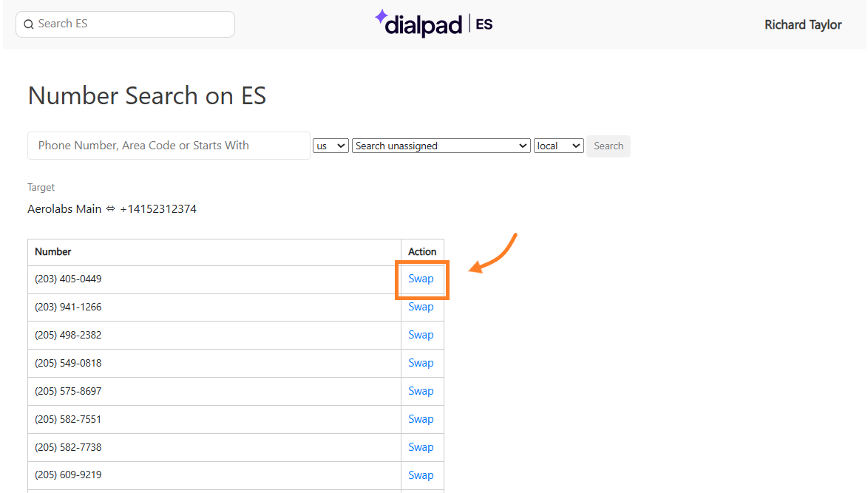The height and width of the screenshot is (493, 868).
Task: Select the number (203) 941-1266 cell
Action: tap(214, 307)
